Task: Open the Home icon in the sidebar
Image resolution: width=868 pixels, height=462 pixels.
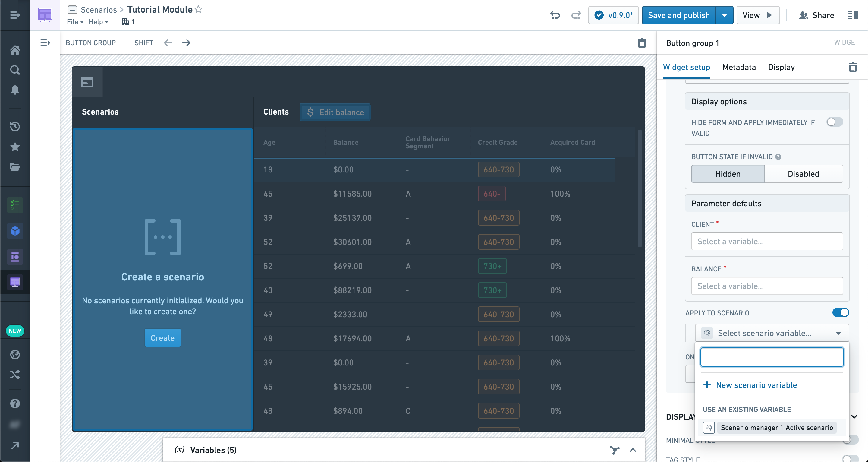Action: [x=15, y=50]
